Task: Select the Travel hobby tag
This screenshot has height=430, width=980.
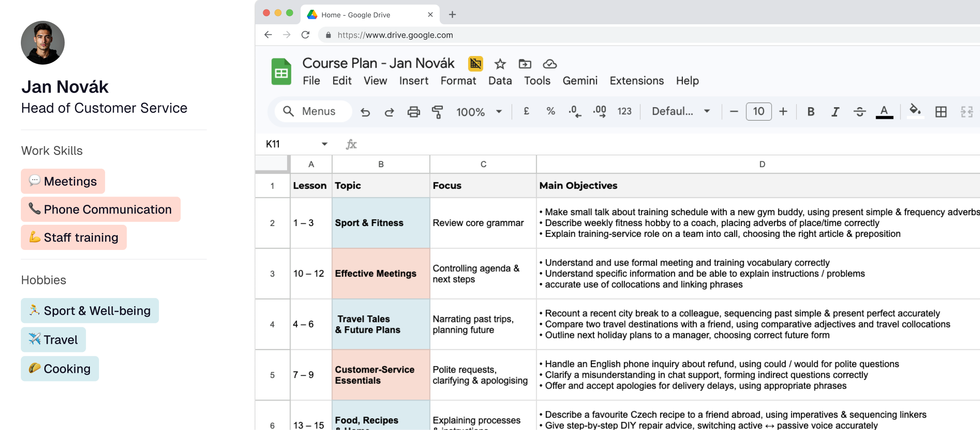Action: click(53, 340)
